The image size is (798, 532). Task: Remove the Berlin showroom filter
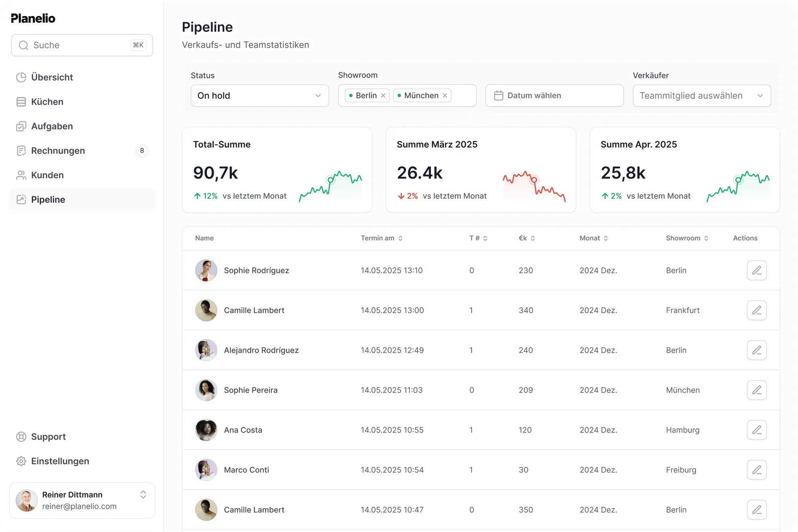[383, 95]
